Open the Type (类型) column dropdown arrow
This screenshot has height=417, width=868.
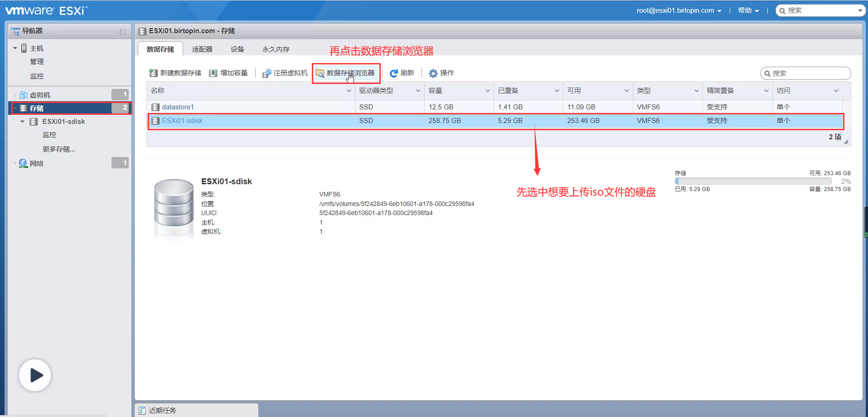point(697,91)
